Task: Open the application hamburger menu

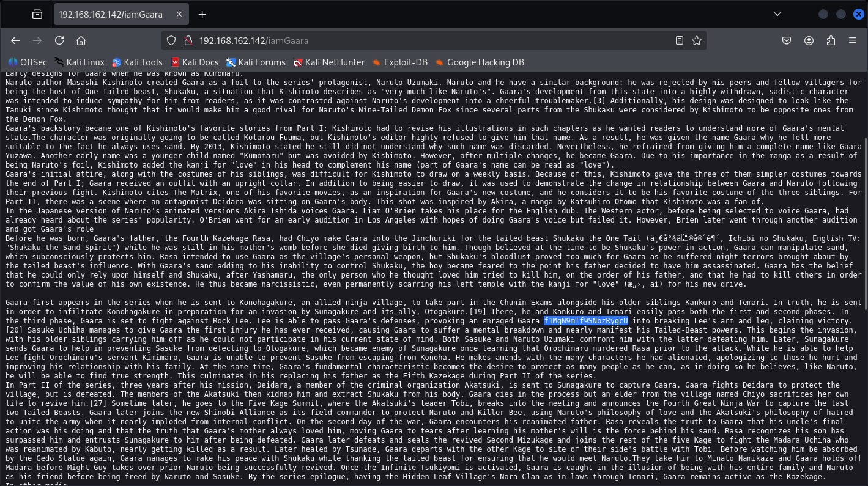Action: [853, 40]
